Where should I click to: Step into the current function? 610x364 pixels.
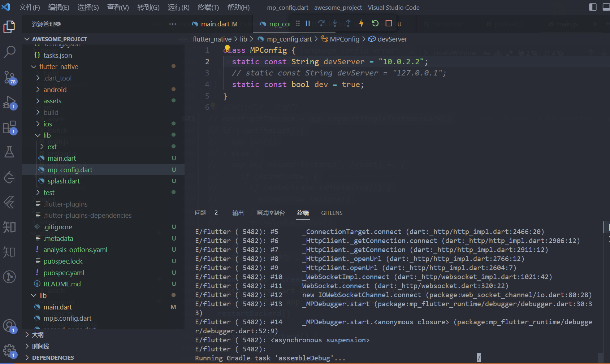point(334,23)
